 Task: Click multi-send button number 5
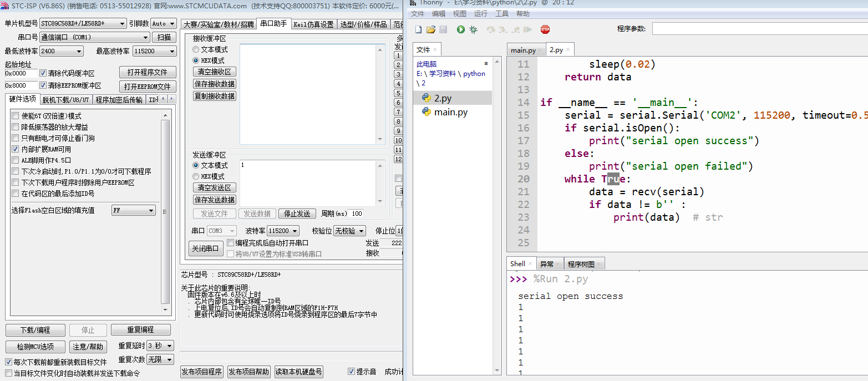click(x=398, y=93)
